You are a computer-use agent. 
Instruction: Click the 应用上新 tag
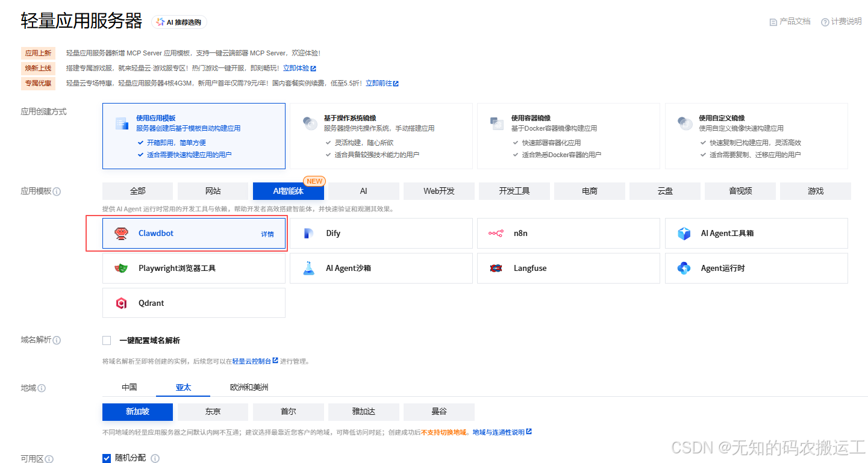click(38, 54)
